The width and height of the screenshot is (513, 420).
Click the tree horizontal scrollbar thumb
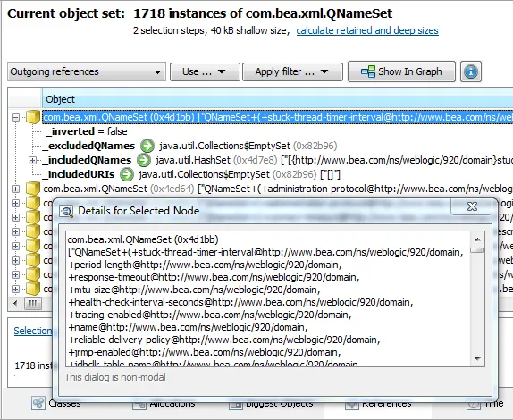[x=33, y=303]
